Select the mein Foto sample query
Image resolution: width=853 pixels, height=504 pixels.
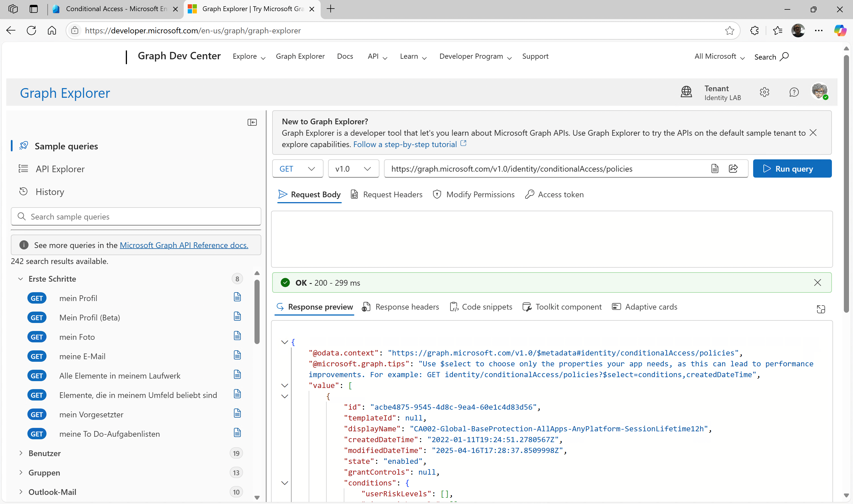pyautogui.click(x=77, y=337)
